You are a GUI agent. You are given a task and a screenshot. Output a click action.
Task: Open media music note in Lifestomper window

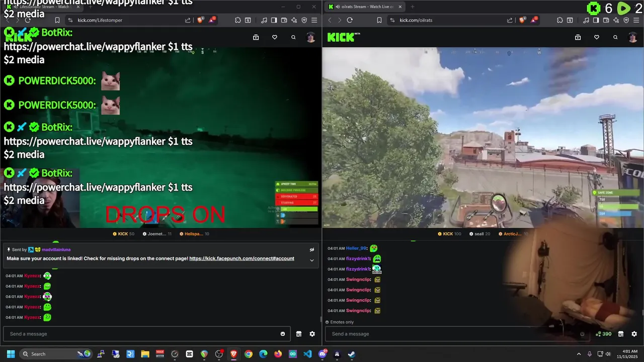[264, 20]
